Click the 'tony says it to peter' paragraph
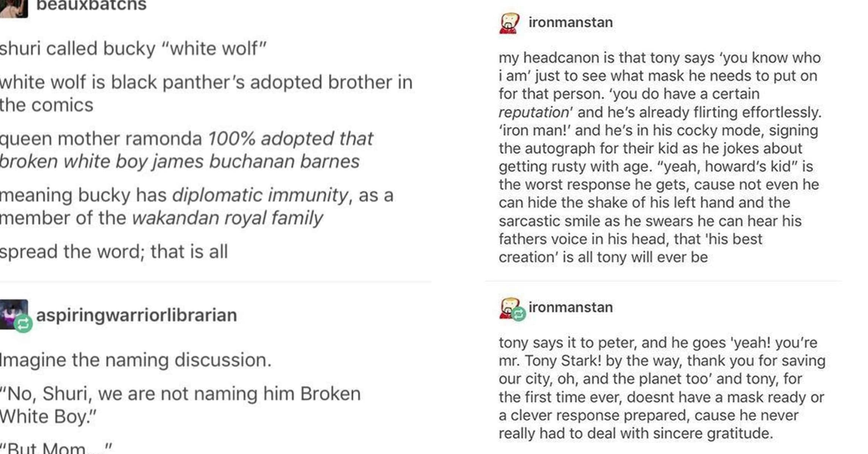Screen dimensions: 868x454 point(661,388)
